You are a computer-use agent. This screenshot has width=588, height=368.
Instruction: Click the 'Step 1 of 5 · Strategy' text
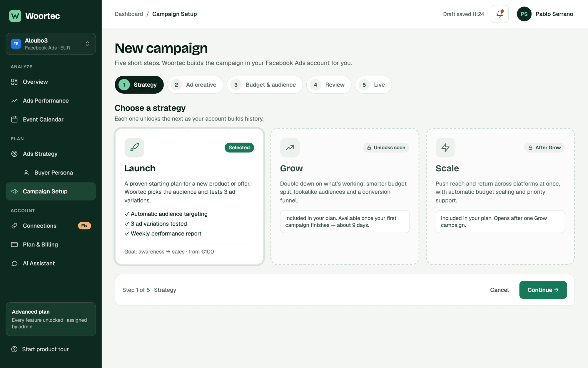(x=149, y=290)
